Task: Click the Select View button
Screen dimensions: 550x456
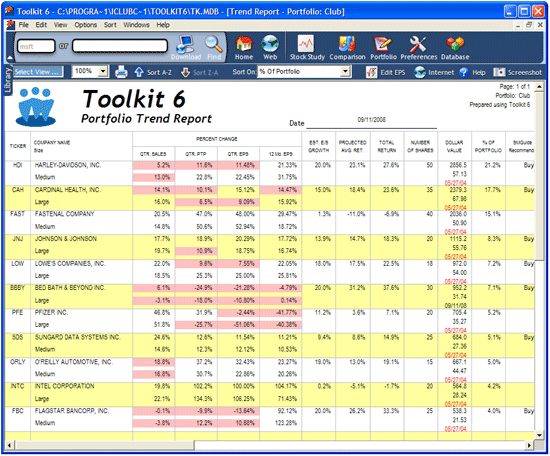Action: pos(38,72)
